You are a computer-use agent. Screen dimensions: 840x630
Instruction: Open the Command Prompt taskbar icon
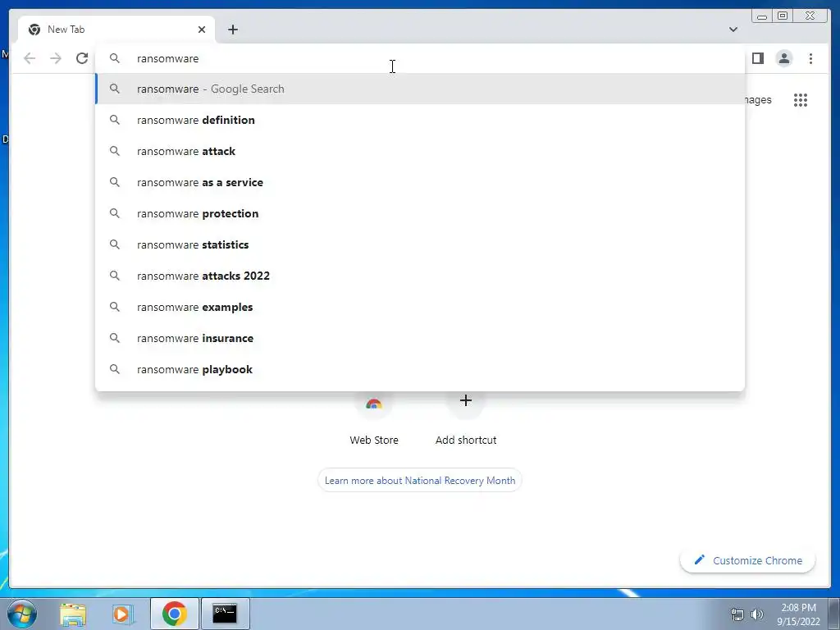pyautogui.click(x=225, y=614)
